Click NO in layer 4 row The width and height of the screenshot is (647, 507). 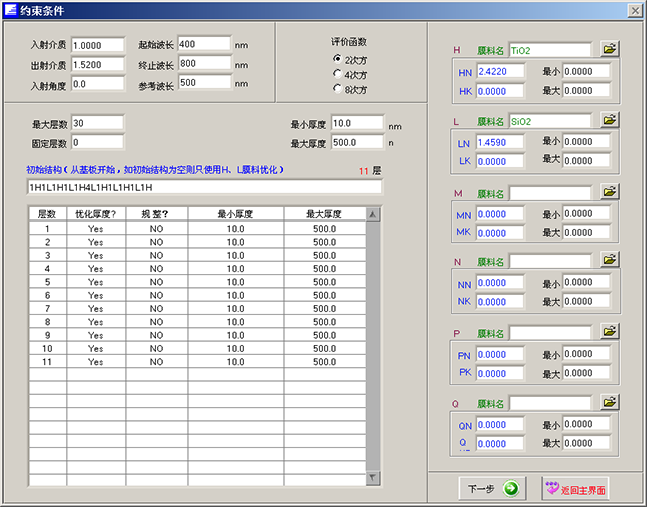click(x=156, y=269)
